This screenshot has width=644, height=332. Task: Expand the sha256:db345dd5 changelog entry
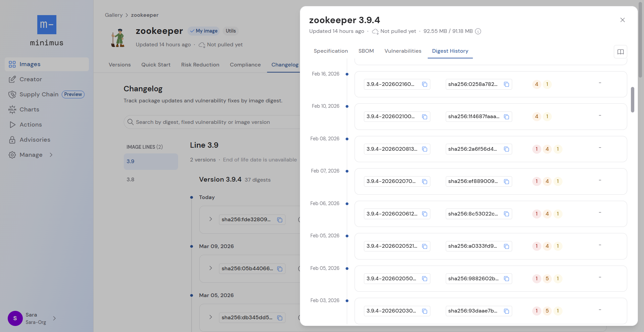(x=211, y=317)
